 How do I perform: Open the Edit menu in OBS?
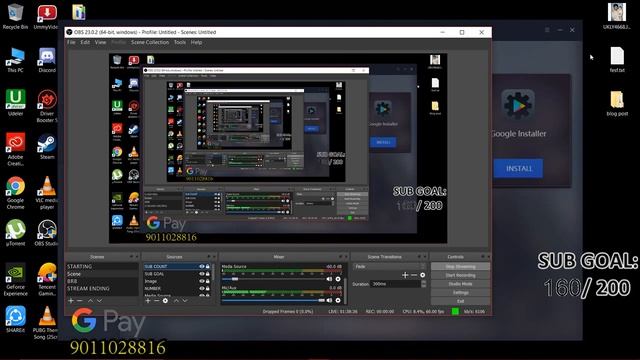pos(85,42)
